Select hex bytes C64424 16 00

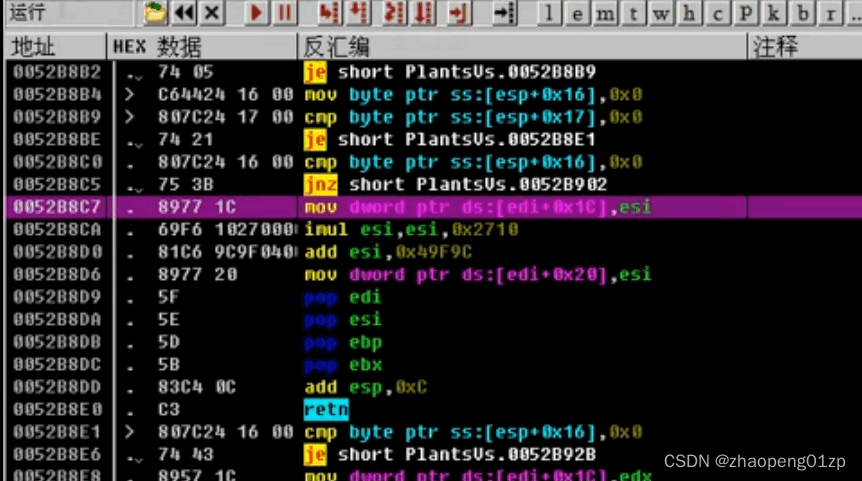[x=225, y=95]
